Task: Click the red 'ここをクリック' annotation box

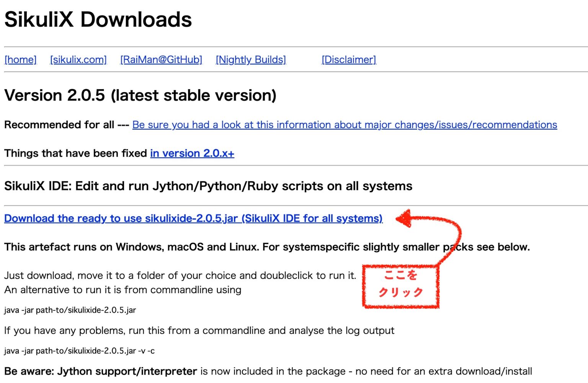Action: (400, 286)
